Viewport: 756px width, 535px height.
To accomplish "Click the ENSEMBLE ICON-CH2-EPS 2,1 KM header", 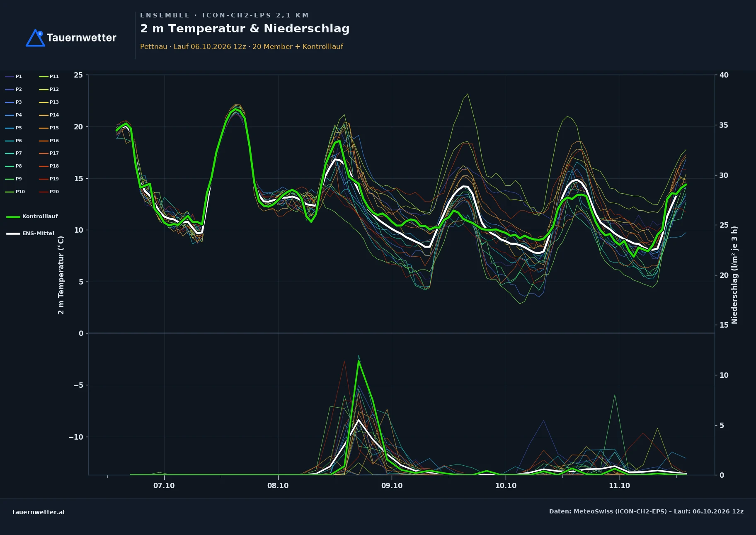I will point(225,15).
